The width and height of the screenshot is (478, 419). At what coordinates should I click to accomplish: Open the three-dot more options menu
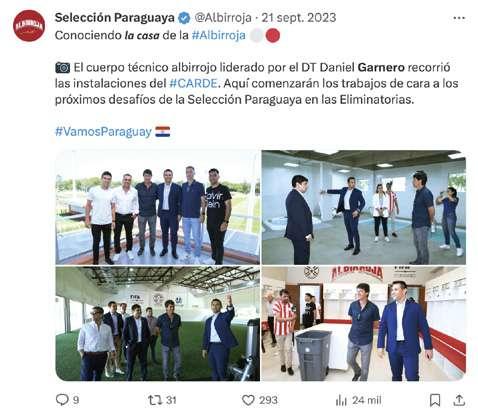tap(459, 18)
